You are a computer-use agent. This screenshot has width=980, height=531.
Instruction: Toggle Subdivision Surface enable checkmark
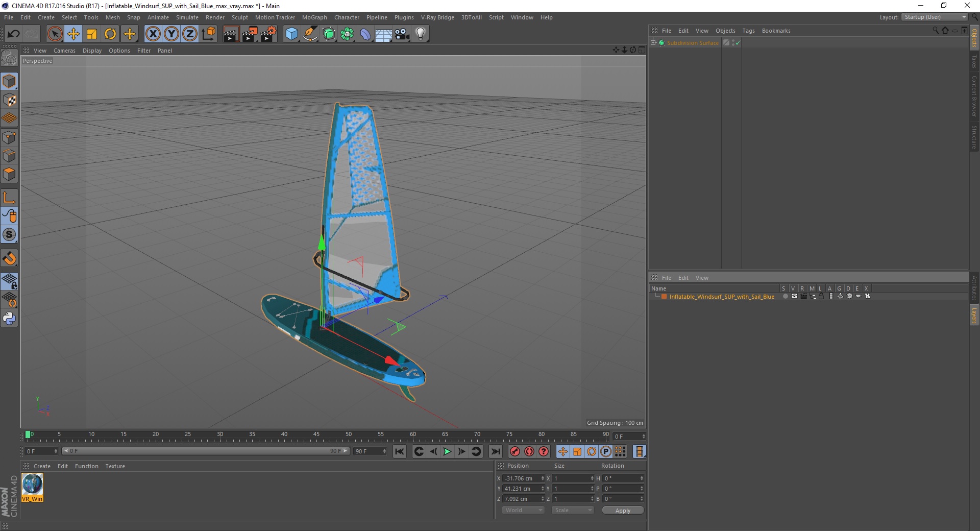pos(738,43)
